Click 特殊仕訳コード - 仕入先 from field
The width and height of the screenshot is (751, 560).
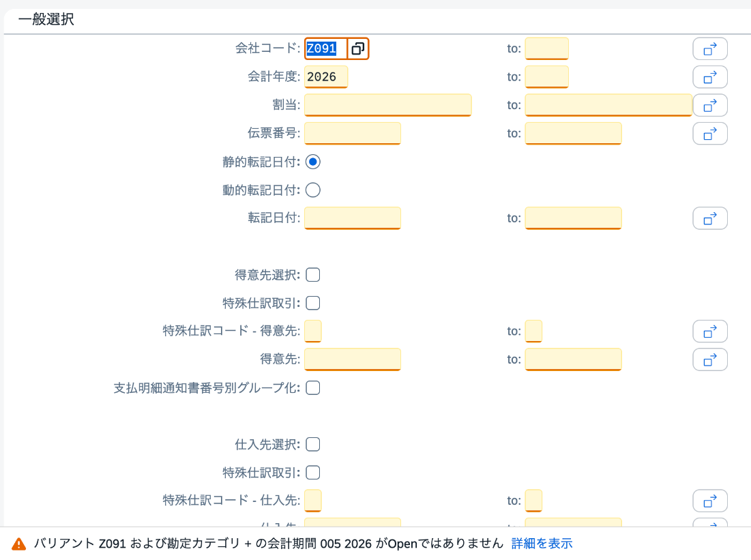tap(313, 501)
